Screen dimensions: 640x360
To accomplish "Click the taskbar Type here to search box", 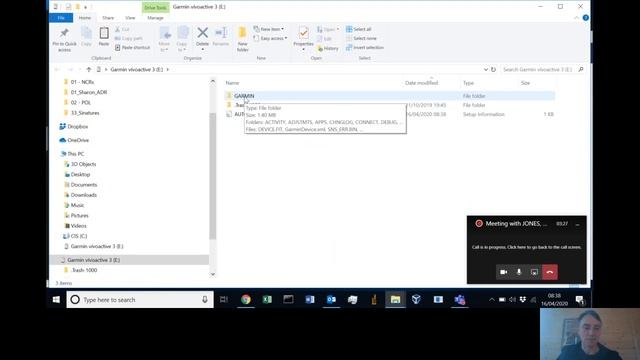I will pos(140,300).
